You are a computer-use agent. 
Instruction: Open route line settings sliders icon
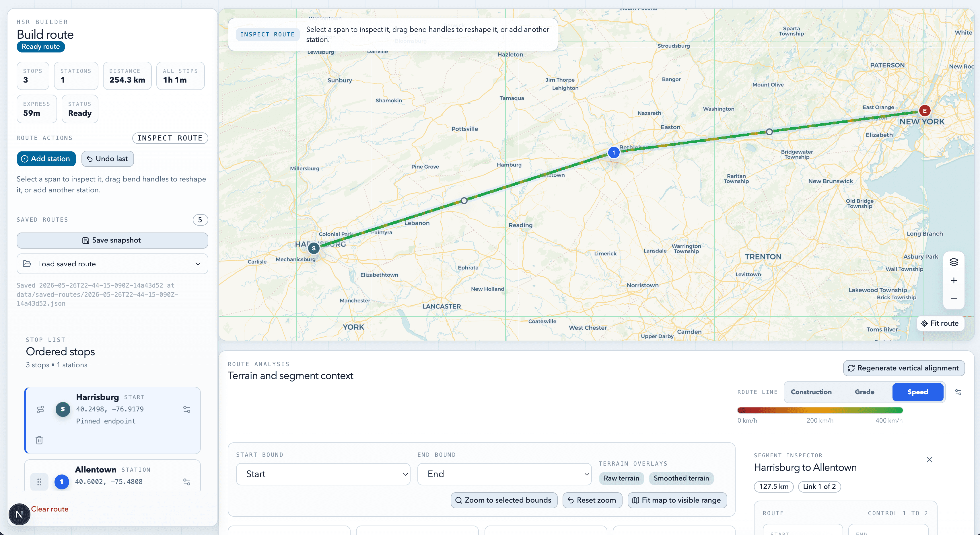pyautogui.click(x=958, y=392)
